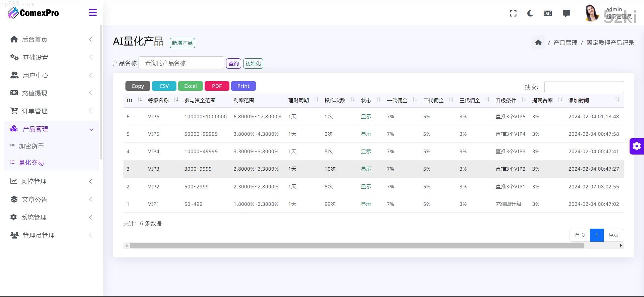The width and height of the screenshot is (644, 297).
Task: Click the horizontal table scrollbar
Action: tap(357, 246)
